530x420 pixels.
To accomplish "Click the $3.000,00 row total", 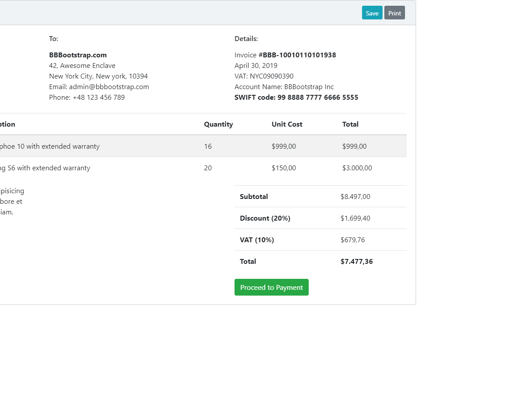I will pos(357,168).
